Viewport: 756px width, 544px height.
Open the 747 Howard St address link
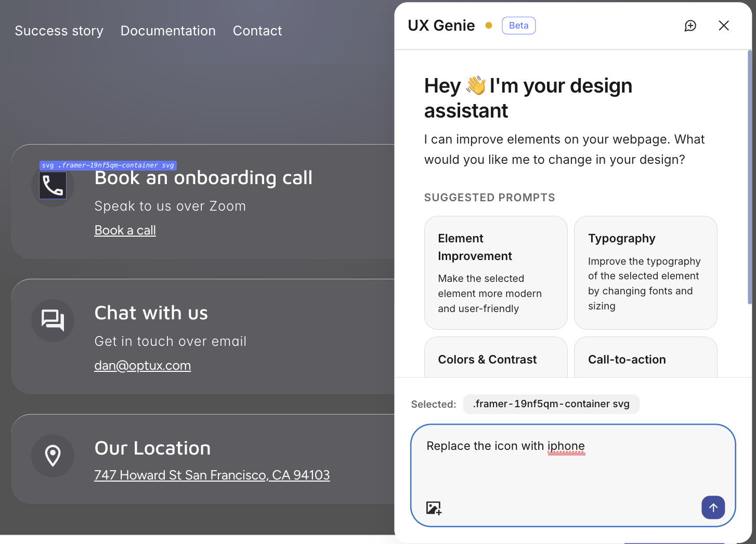[212, 475]
